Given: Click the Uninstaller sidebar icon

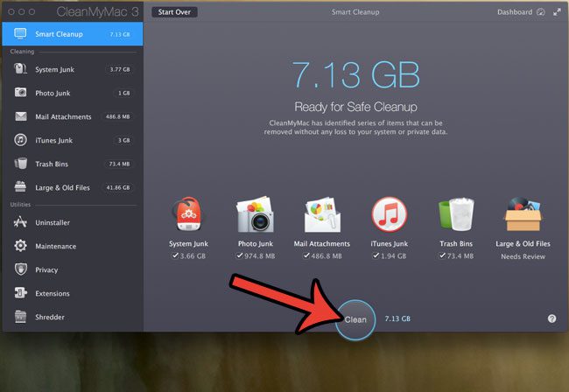Looking at the screenshot, I should click(20, 222).
